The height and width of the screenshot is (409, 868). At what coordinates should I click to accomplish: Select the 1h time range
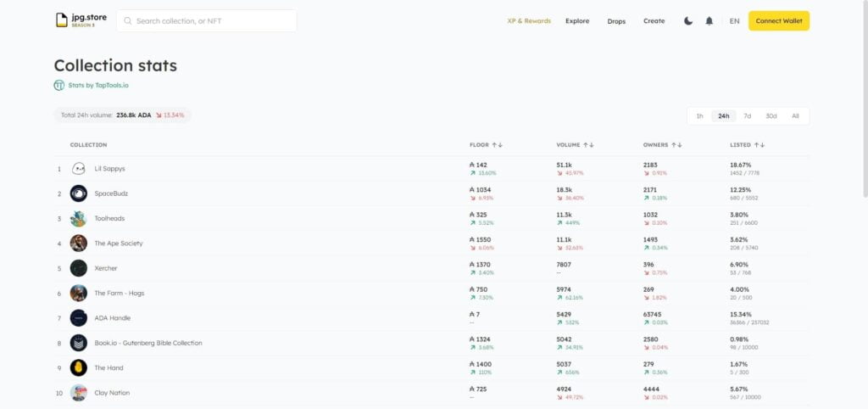point(699,116)
